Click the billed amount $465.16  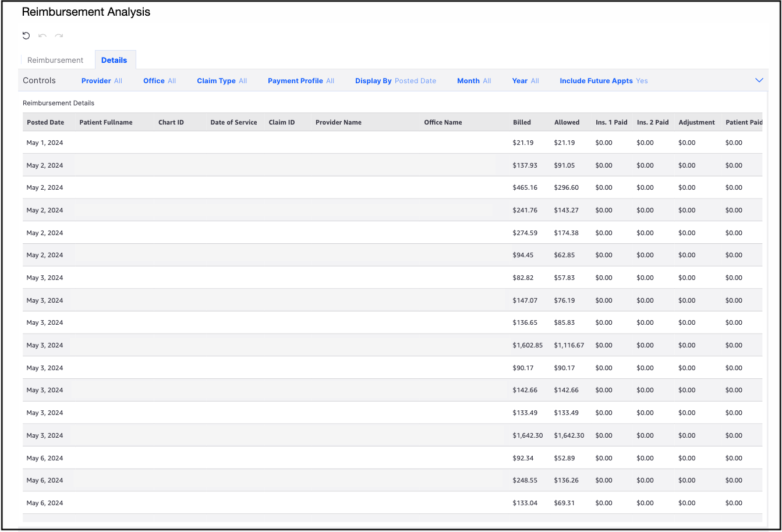click(x=525, y=187)
